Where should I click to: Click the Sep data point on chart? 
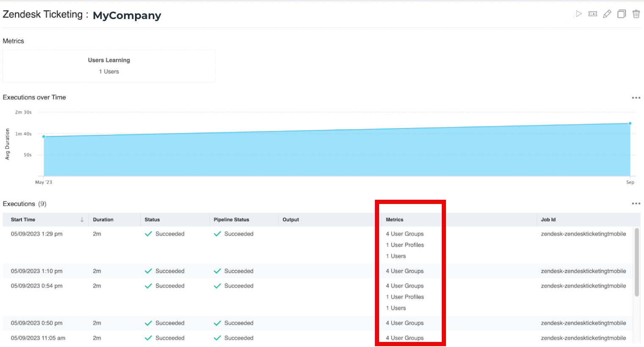click(630, 124)
